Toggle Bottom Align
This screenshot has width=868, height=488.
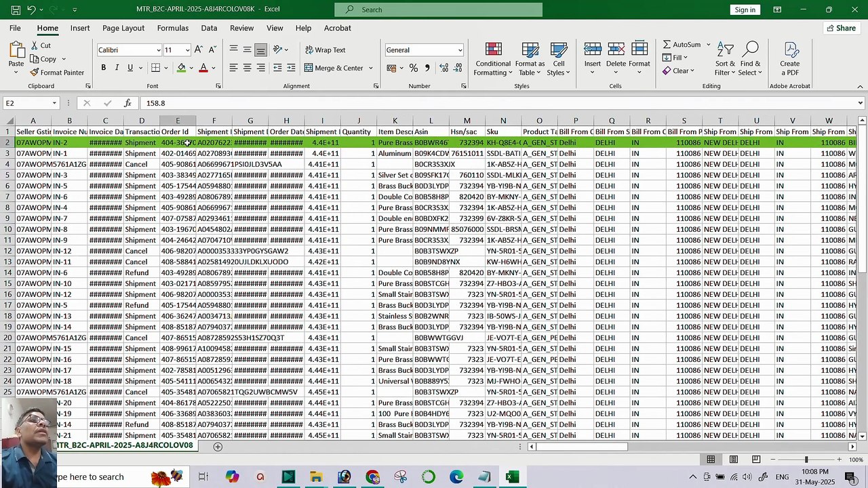[x=261, y=50]
